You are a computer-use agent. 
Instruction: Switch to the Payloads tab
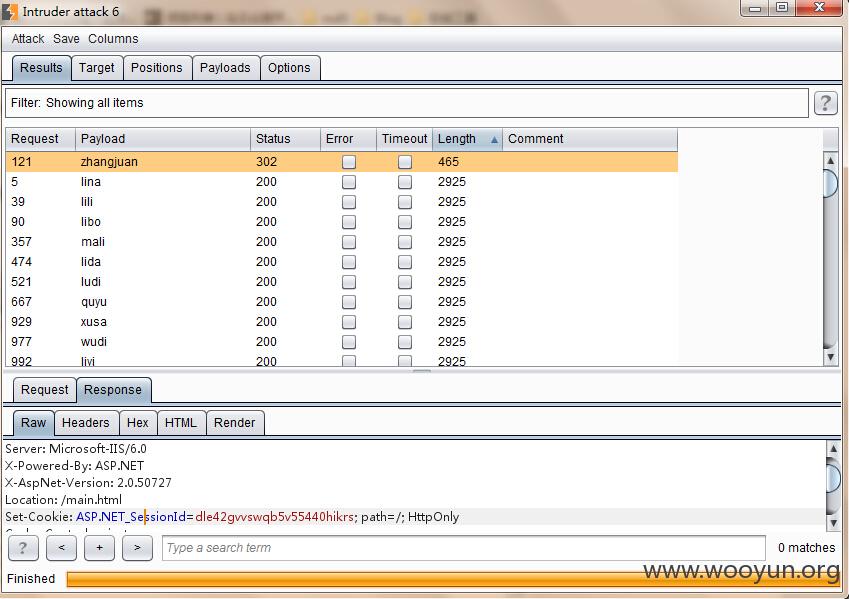(225, 68)
